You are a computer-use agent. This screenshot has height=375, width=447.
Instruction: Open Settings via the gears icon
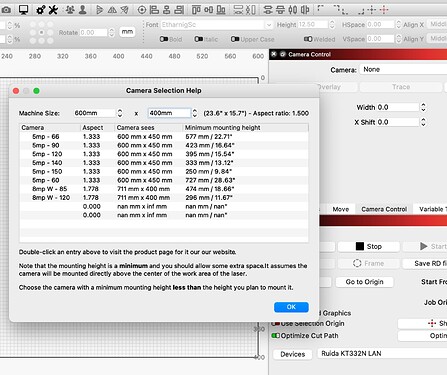point(41,10)
